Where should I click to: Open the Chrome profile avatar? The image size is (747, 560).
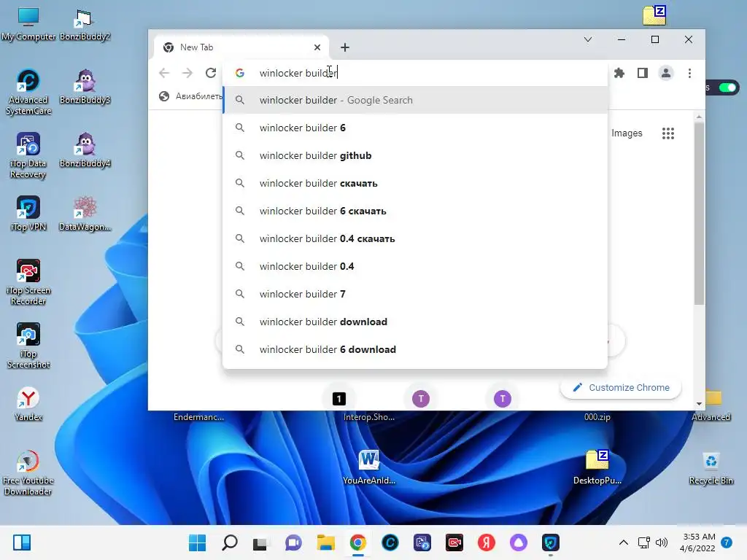click(665, 73)
